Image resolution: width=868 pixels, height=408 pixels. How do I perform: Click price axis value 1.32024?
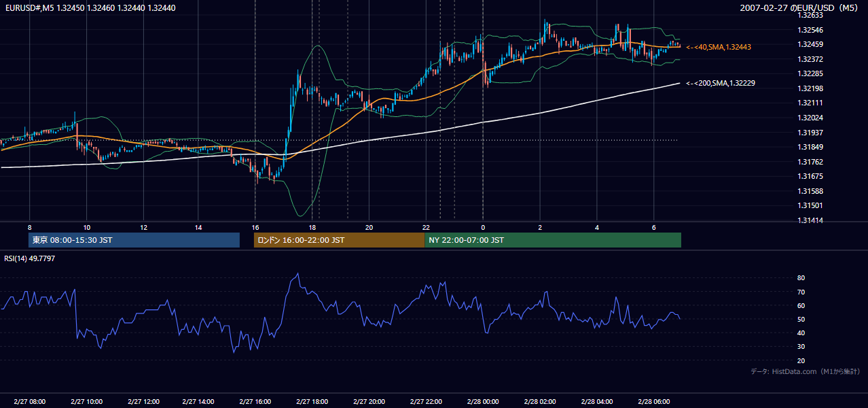(810, 118)
